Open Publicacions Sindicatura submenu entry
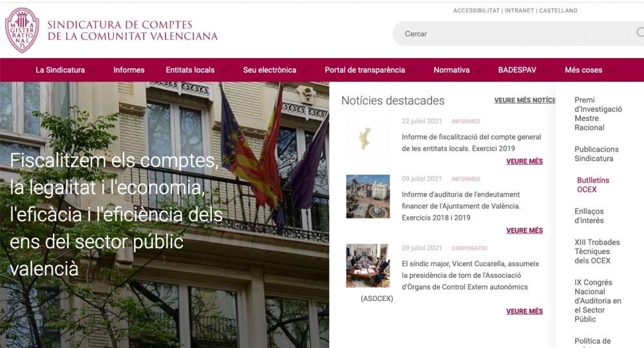Viewport: 644px width, 348px height. coord(596,154)
